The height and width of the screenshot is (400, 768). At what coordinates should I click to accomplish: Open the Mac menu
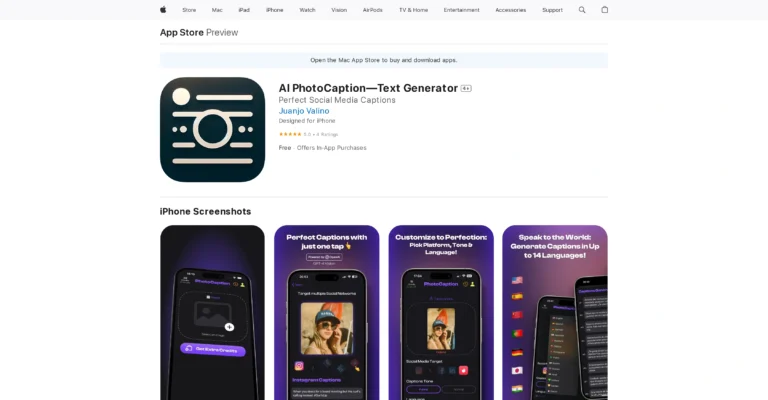217,10
